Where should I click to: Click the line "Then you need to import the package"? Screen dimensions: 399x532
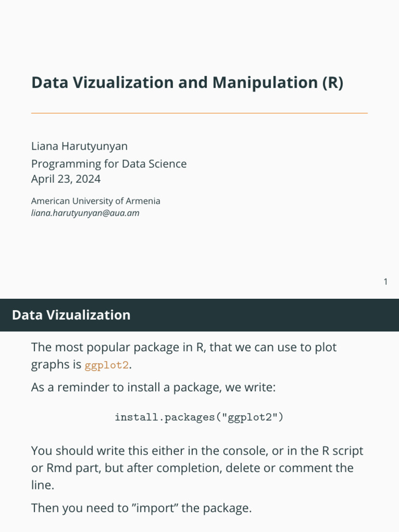[141, 508]
